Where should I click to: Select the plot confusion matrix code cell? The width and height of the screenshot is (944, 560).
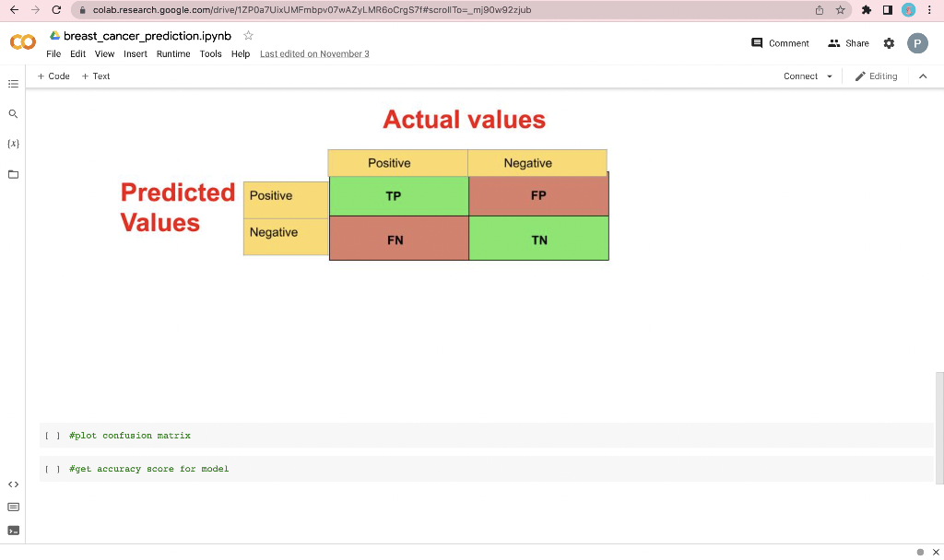pyautogui.click(x=129, y=435)
